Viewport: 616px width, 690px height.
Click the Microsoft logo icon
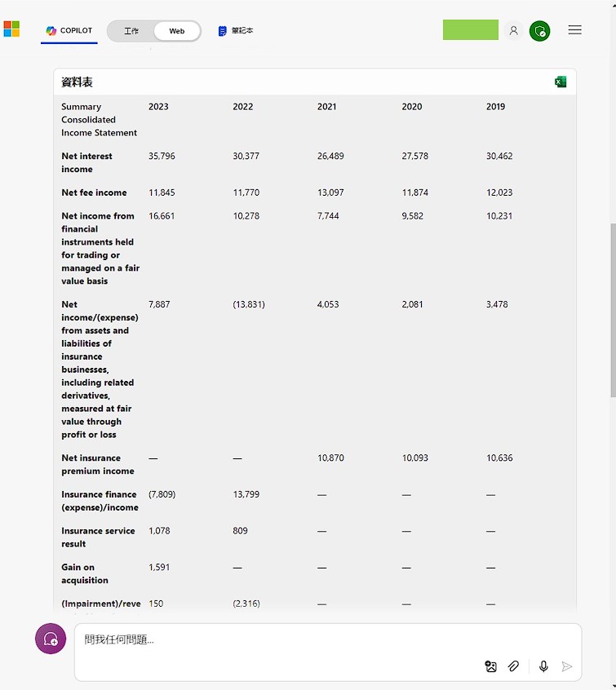click(11, 29)
